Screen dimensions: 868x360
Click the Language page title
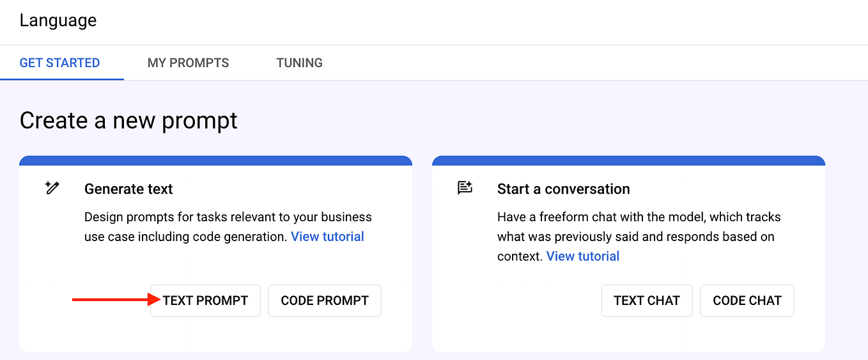[58, 20]
